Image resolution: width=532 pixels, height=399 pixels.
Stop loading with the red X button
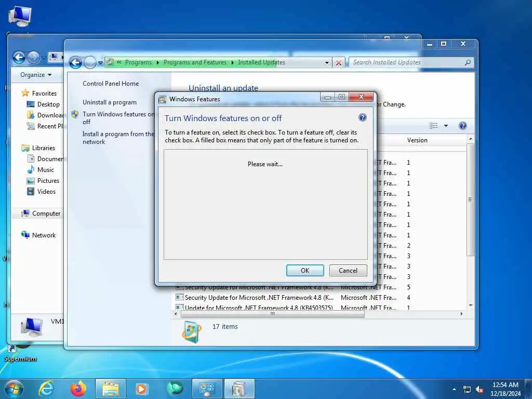coord(338,63)
